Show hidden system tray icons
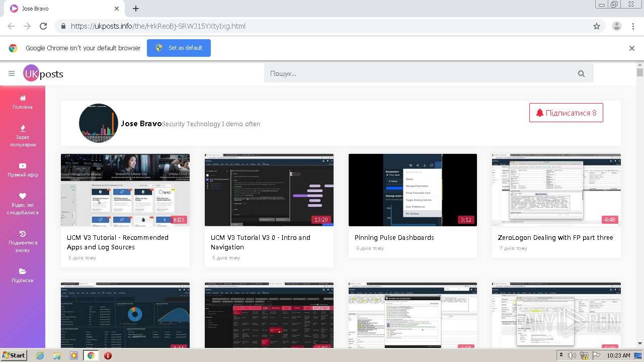The image size is (644, 362). 561,355
